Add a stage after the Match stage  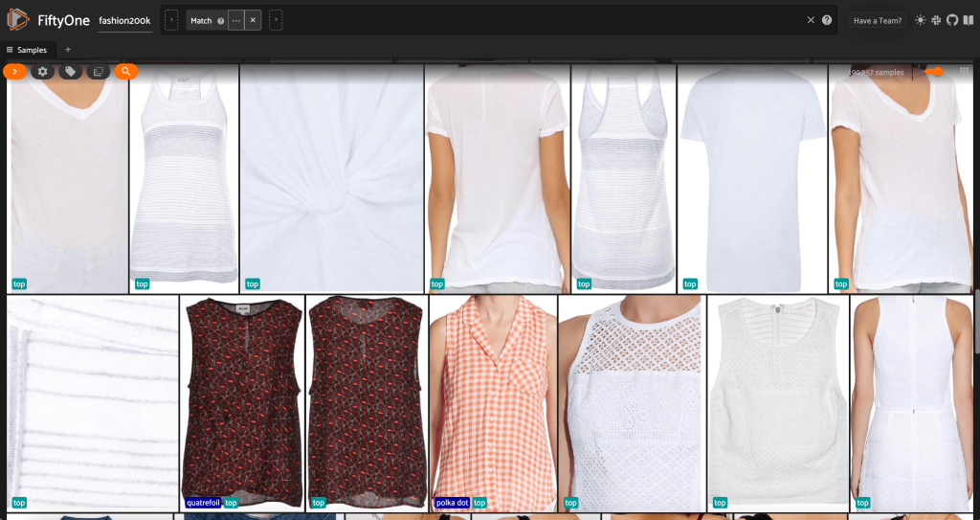click(276, 21)
